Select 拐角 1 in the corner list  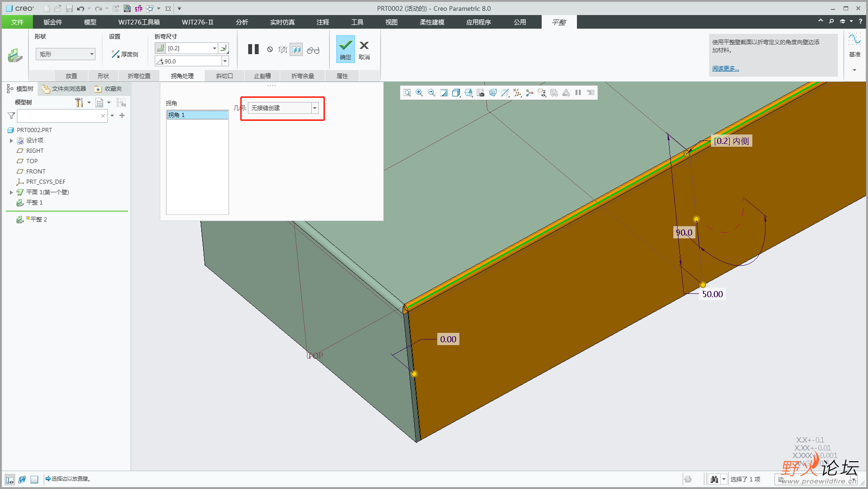pyautogui.click(x=197, y=115)
